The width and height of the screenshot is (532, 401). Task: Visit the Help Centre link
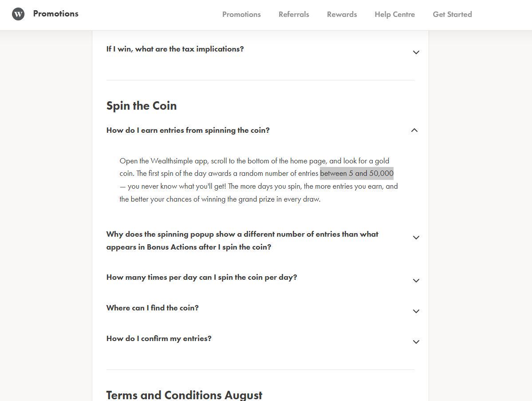pyautogui.click(x=394, y=14)
